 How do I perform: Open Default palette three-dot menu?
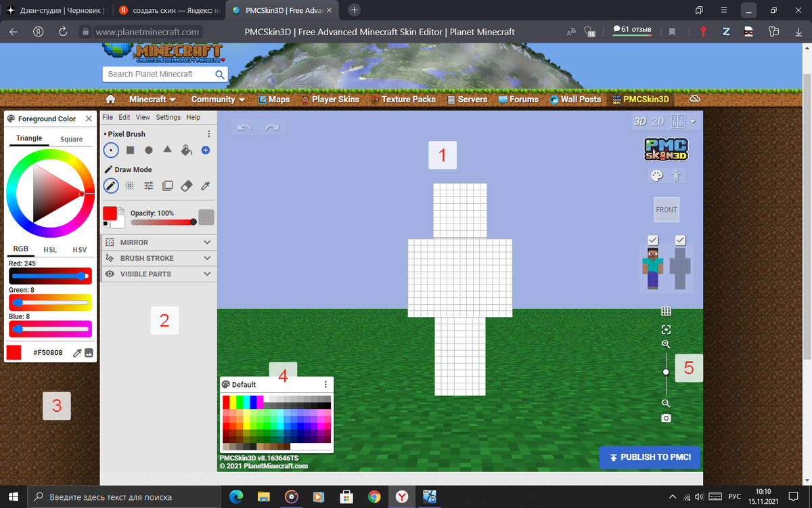click(x=325, y=384)
